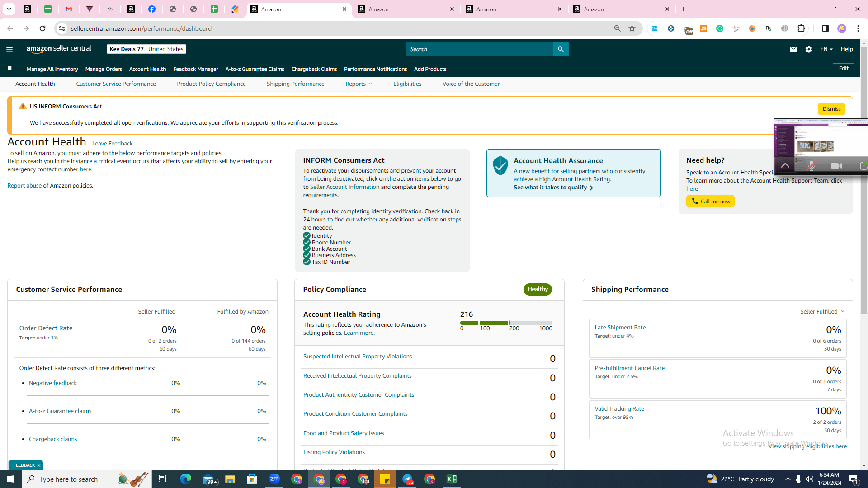Open the Seller Fulfilled dropdown in Shipping Performance
This screenshot has height=488, width=868.
(x=822, y=312)
